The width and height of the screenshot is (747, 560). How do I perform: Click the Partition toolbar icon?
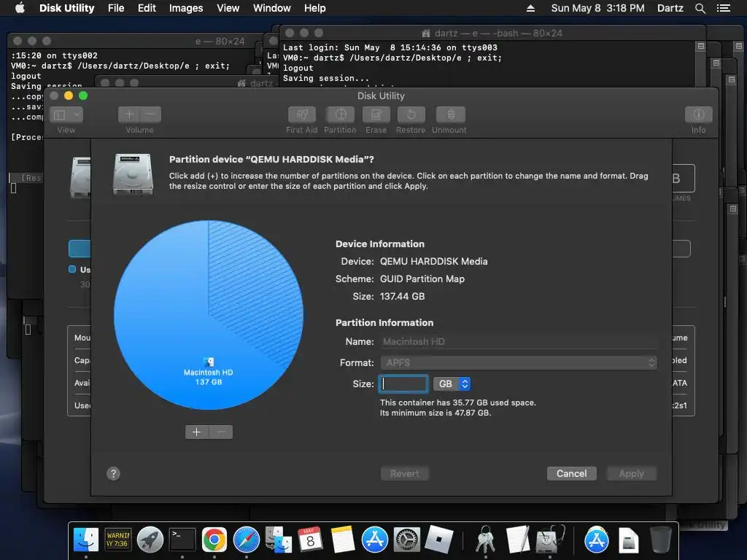click(x=340, y=114)
